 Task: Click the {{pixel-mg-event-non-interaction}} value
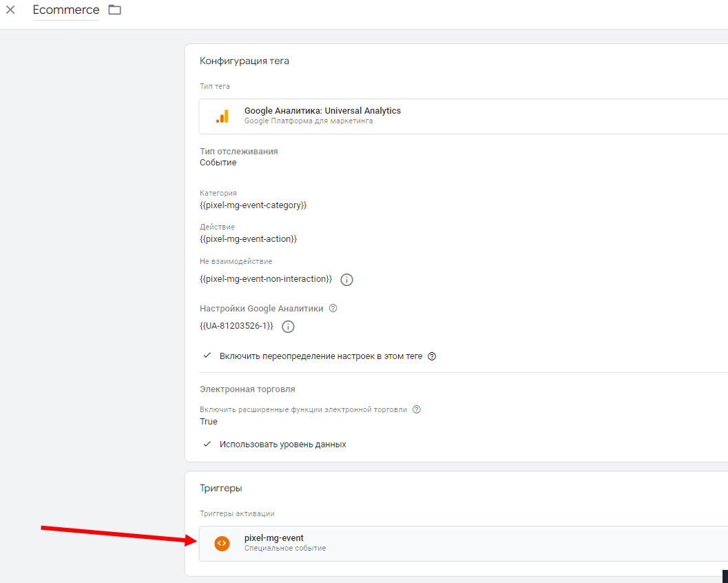266,278
